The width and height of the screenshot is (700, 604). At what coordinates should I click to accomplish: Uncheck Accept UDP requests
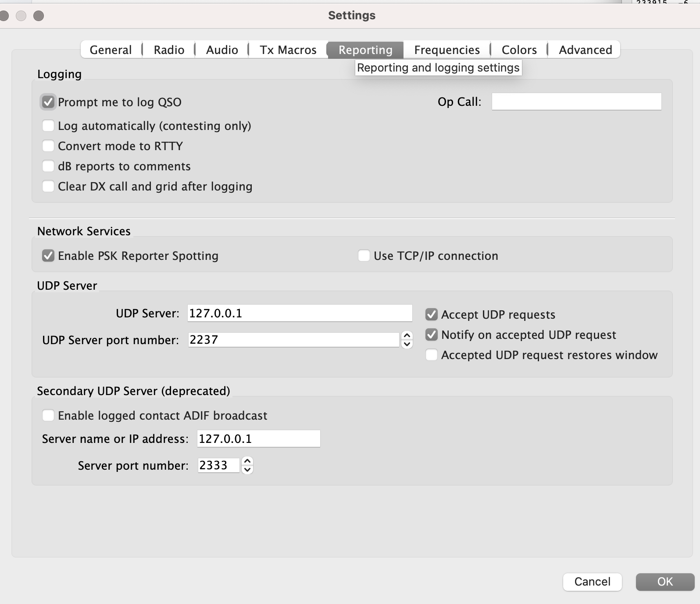pos(432,315)
